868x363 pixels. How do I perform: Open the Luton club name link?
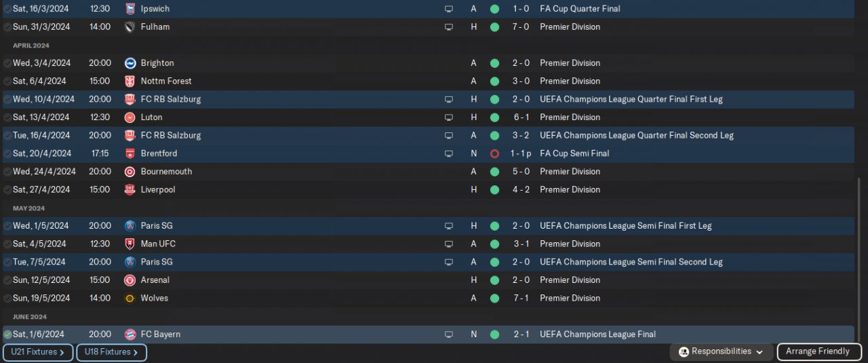(x=151, y=117)
